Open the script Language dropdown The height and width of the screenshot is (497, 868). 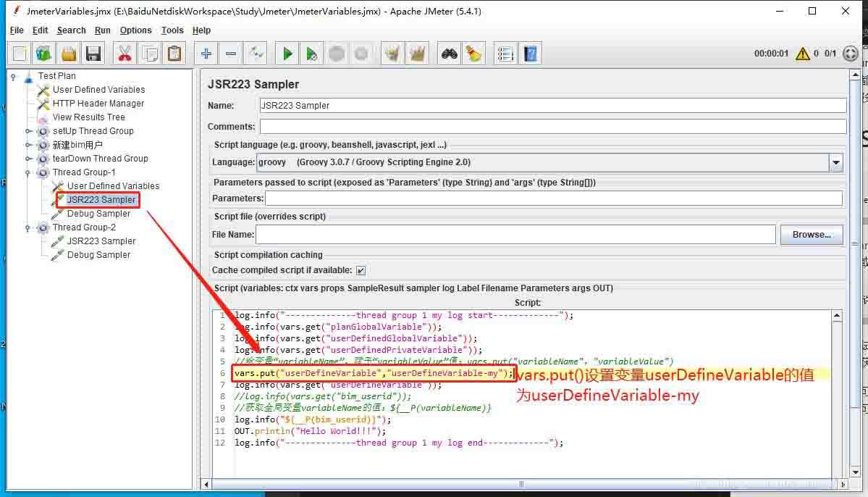836,163
